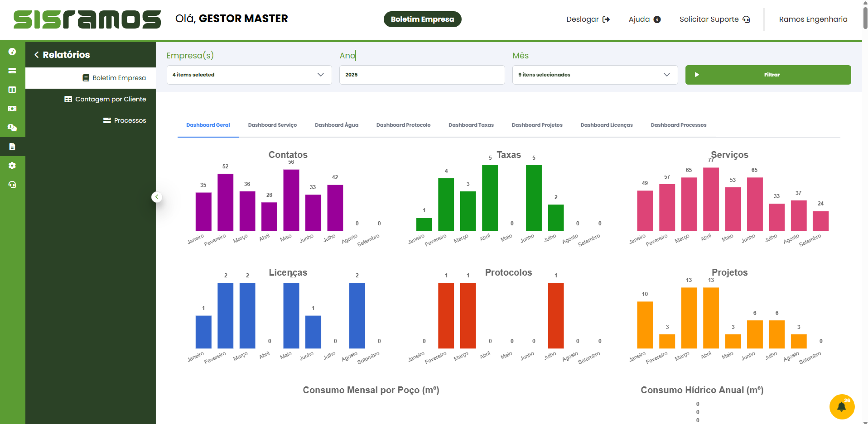Open the yellow notification bell
The image size is (868, 424).
coord(841,406)
